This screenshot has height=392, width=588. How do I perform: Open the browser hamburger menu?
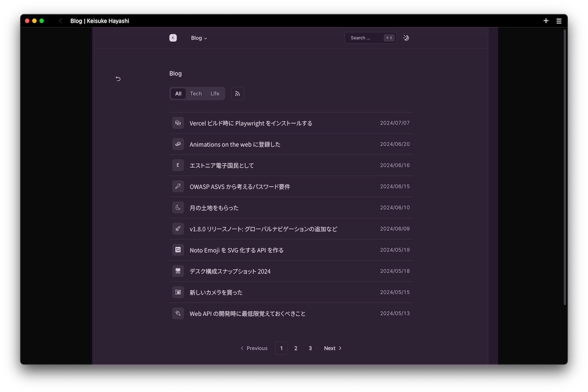pyautogui.click(x=559, y=21)
